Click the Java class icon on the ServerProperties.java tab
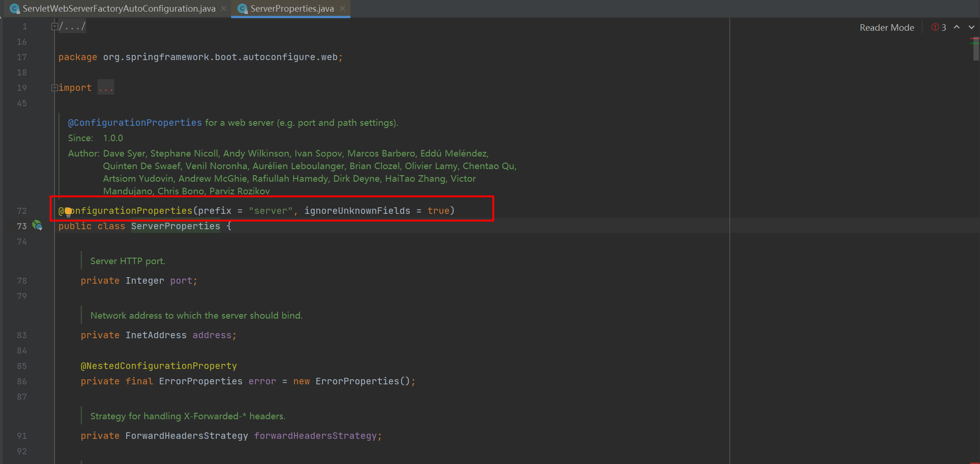The height and width of the screenshot is (464, 980). 242,9
